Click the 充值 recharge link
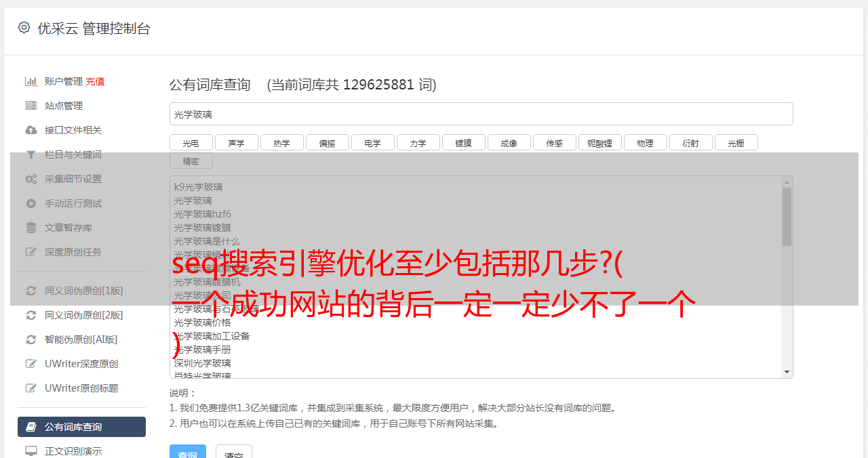 95,81
